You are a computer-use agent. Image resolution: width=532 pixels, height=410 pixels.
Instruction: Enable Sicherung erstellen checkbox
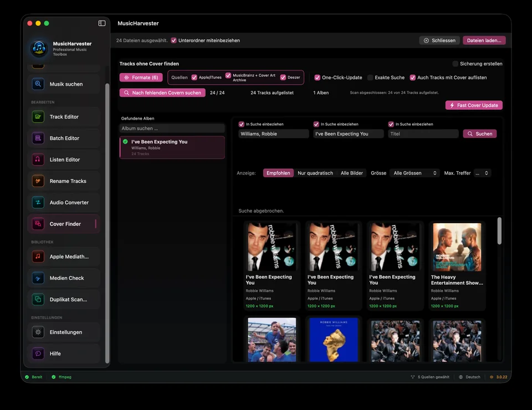[456, 64]
